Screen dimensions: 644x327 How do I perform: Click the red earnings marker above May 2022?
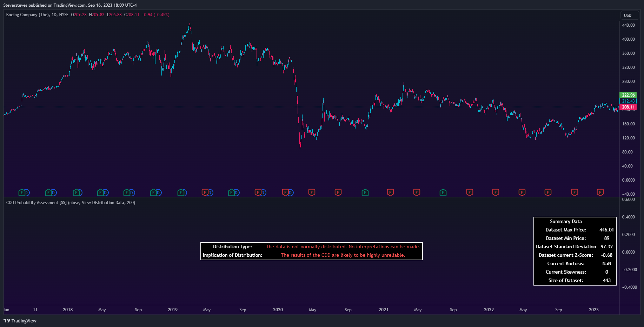pyautogui.click(x=522, y=192)
